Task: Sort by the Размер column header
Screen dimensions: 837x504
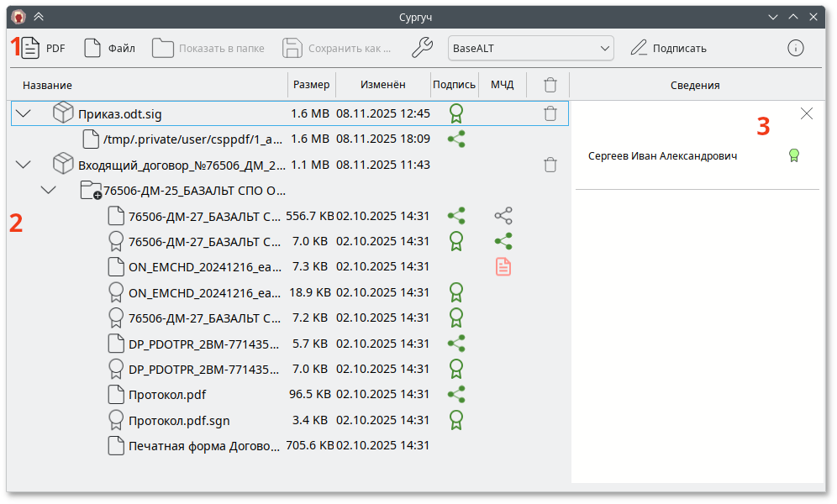Action: pos(311,85)
